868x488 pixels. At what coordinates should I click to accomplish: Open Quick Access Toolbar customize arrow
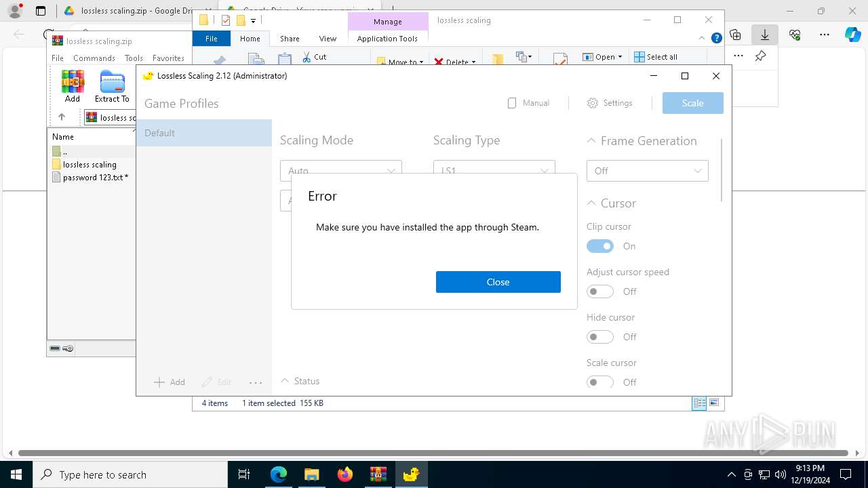[x=253, y=21]
